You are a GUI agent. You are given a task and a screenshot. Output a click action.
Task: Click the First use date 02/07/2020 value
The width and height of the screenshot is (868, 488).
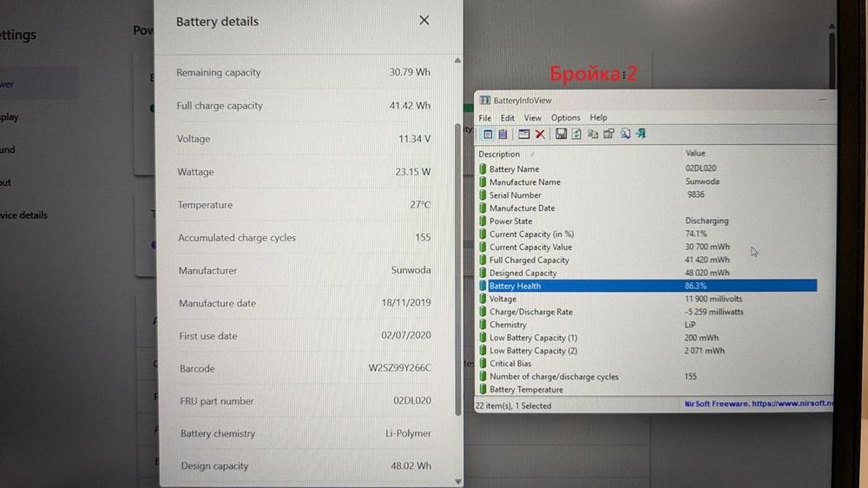pyautogui.click(x=405, y=335)
